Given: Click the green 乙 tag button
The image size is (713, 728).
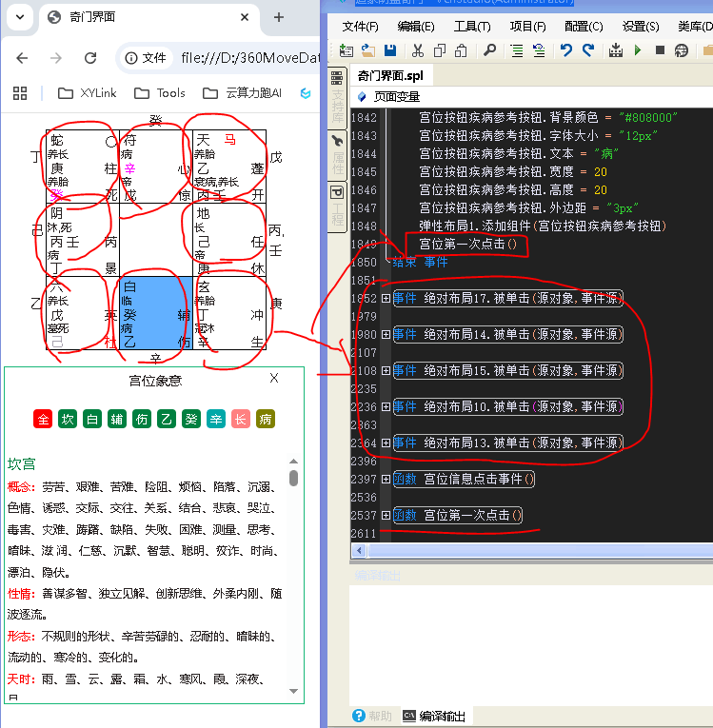Looking at the screenshot, I should [x=167, y=420].
